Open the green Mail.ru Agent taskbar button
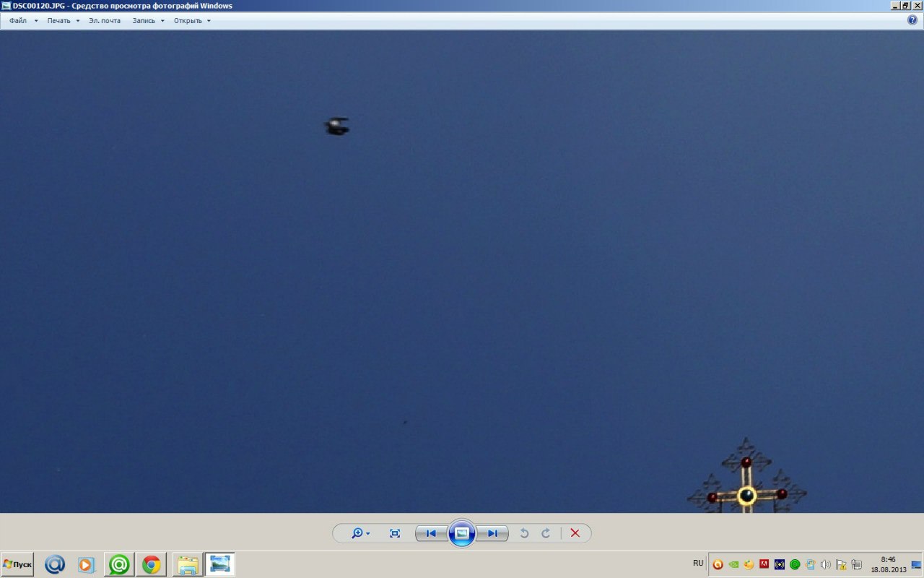 (119, 564)
